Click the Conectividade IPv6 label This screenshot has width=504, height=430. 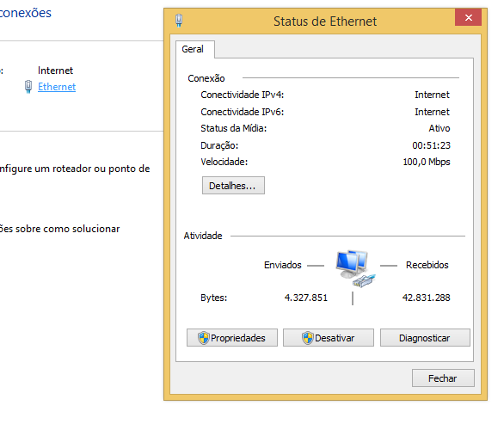coord(243,112)
